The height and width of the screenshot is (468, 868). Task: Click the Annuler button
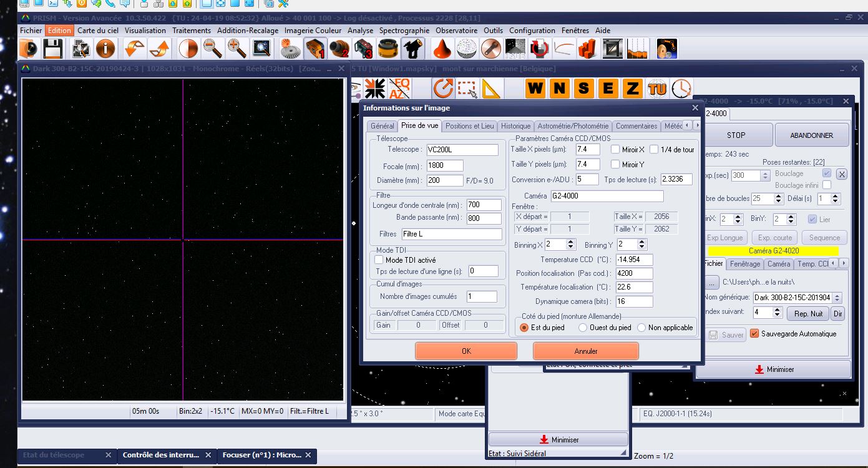pyautogui.click(x=585, y=351)
